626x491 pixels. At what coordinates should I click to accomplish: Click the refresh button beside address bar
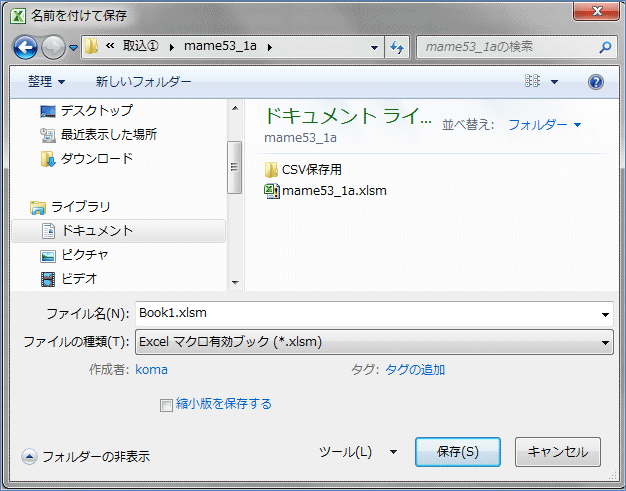click(397, 48)
